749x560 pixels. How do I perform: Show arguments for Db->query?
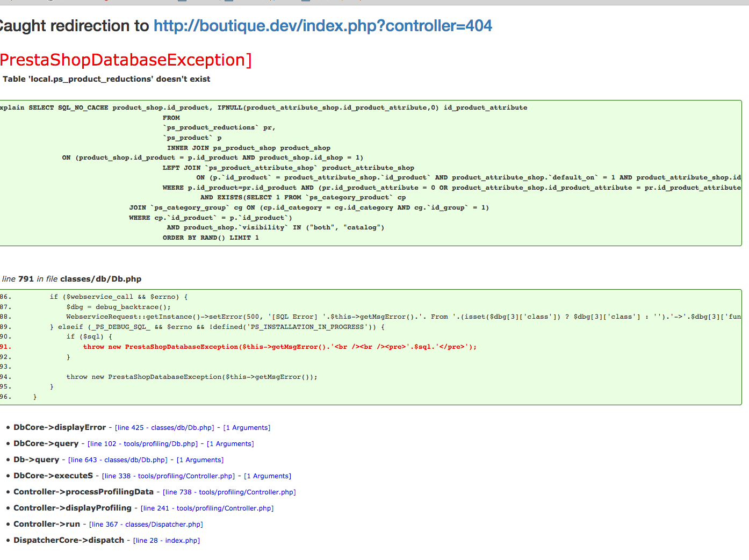(x=200, y=460)
